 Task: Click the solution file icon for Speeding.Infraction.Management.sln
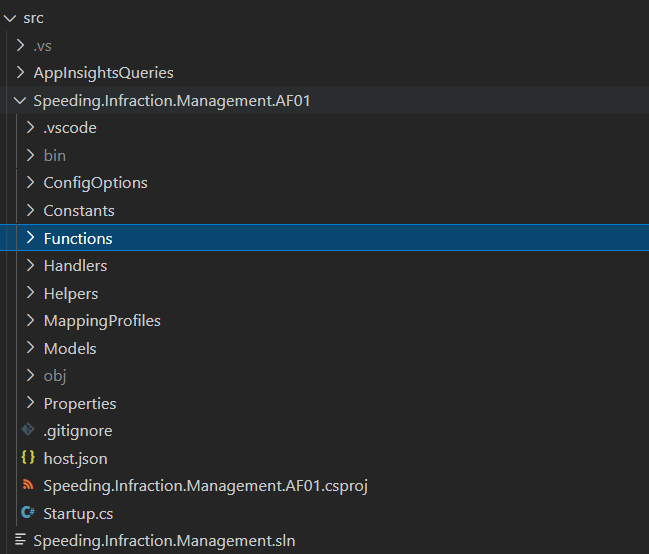pos(20,541)
